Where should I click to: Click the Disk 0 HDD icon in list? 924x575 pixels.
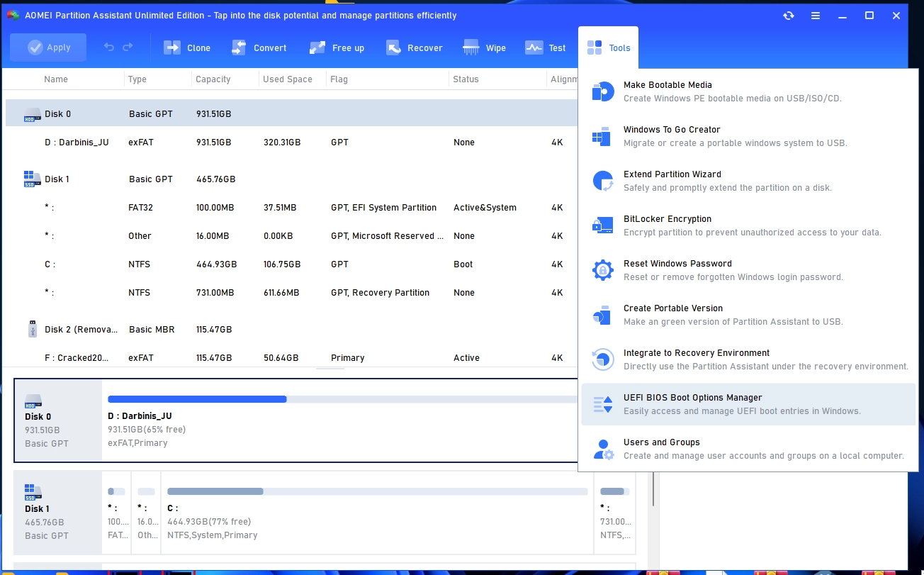[33, 114]
